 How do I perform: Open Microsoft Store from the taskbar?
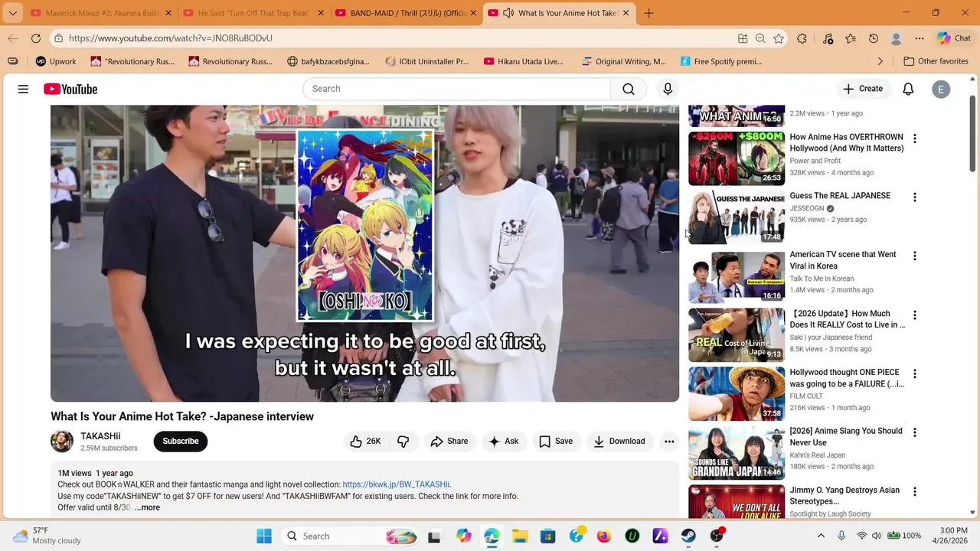(547, 536)
